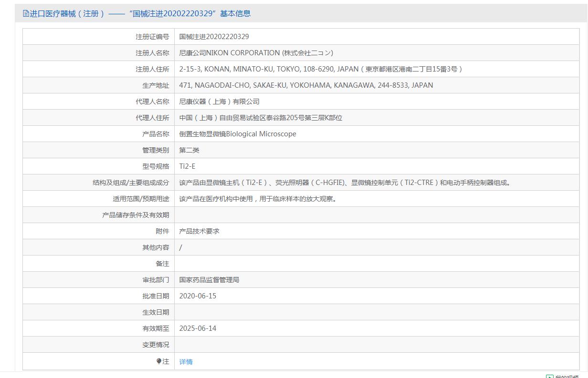Click the registrant name 尼康公司NIKON CORPORATION
This screenshot has width=588, height=378.
(x=256, y=53)
